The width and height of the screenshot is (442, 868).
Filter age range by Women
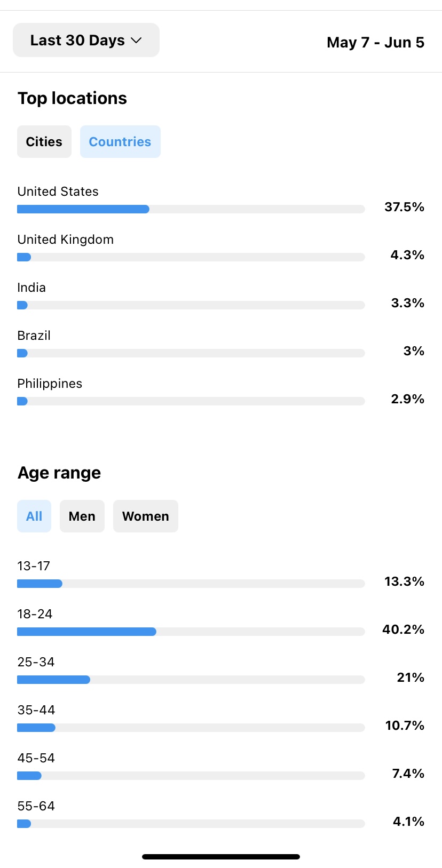146,516
